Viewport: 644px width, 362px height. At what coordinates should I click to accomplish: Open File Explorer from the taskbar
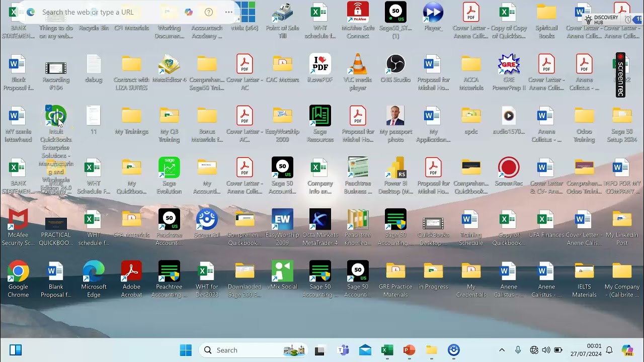(432, 350)
